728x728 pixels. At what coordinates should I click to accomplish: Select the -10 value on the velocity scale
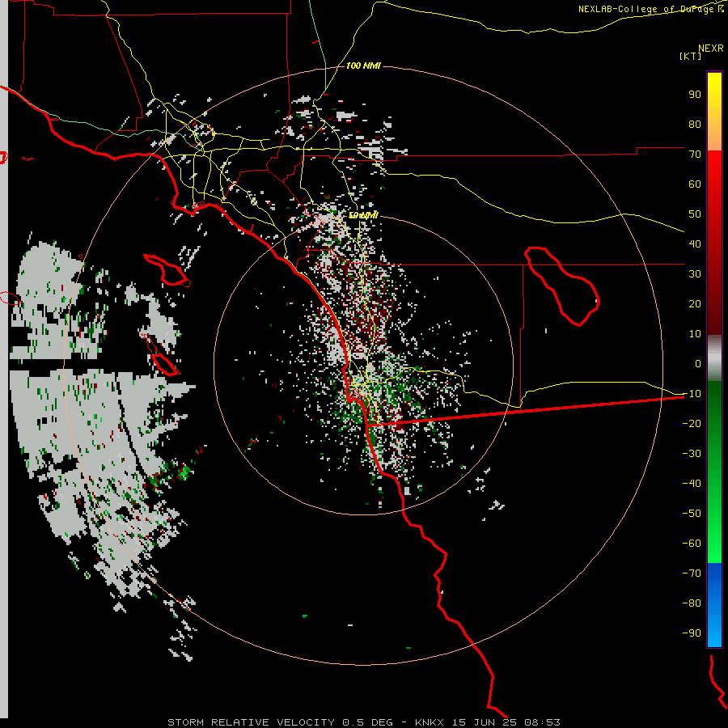[692, 394]
